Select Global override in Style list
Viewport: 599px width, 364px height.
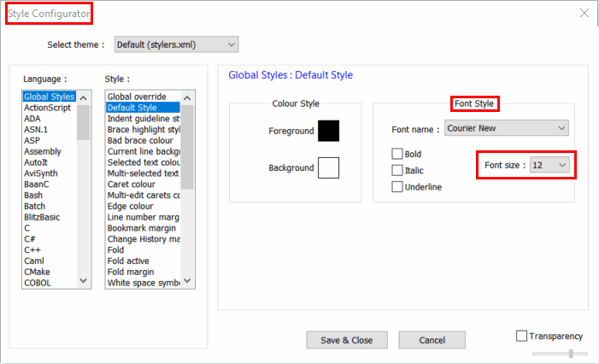137,97
